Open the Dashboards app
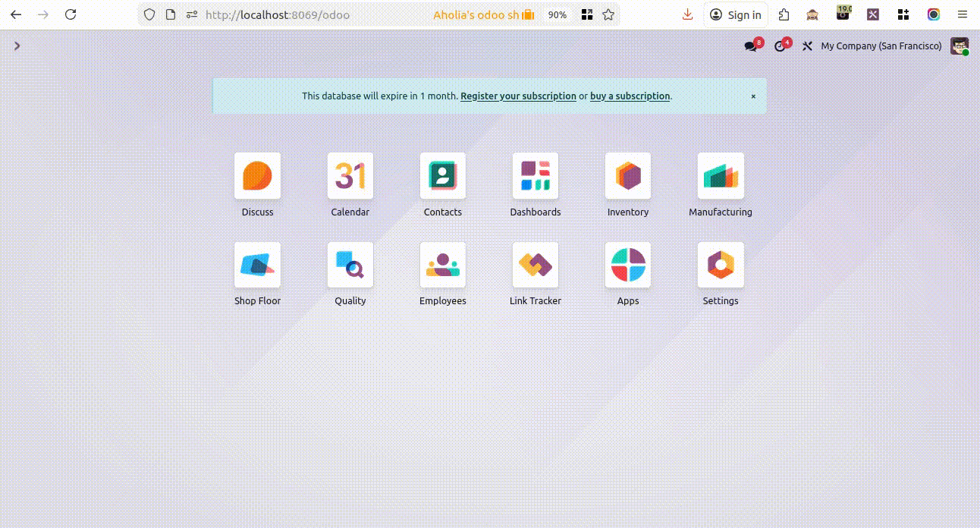The height and width of the screenshot is (528, 980). [x=536, y=176]
